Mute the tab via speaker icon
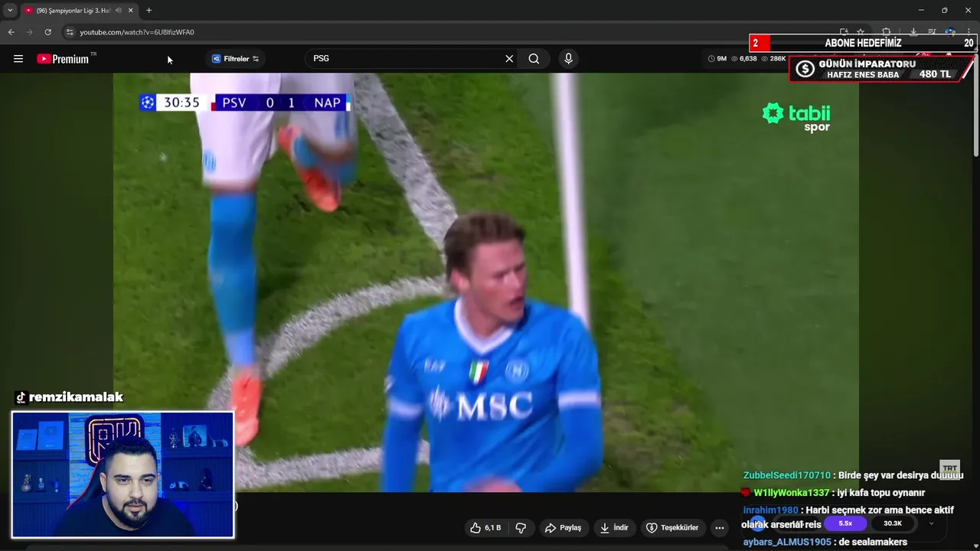980x551 pixels. (118, 11)
